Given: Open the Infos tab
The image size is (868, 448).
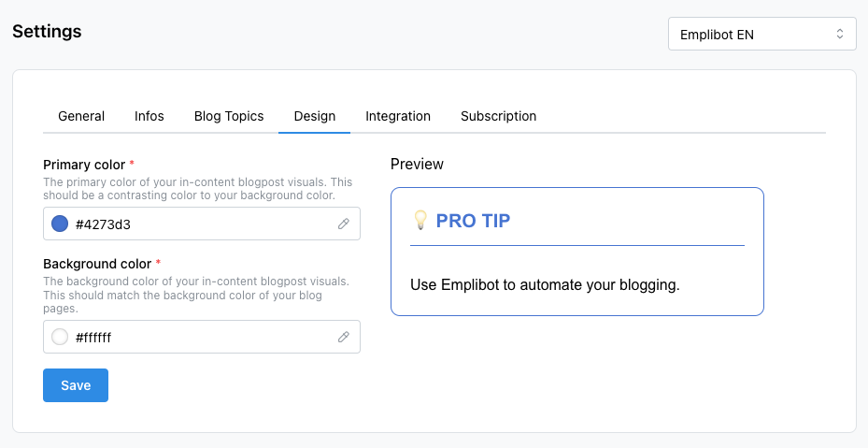Looking at the screenshot, I should pyautogui.click(x=149, y=116).
